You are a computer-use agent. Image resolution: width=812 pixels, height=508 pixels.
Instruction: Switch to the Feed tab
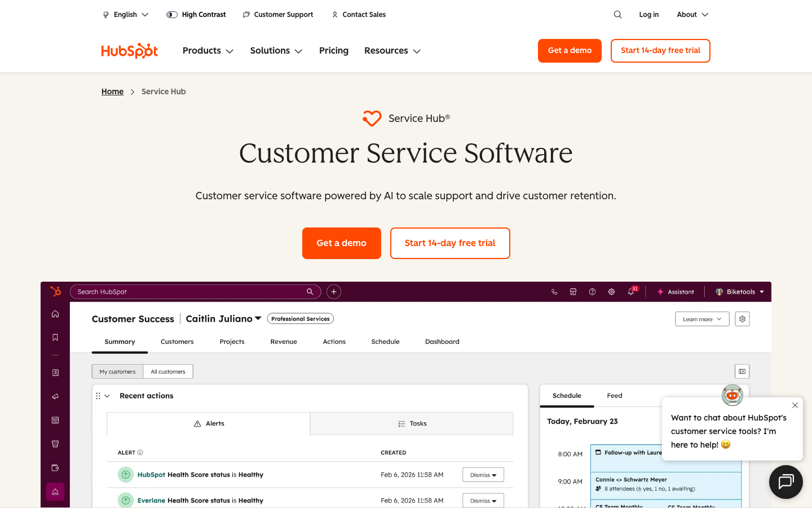pos(615,396)
